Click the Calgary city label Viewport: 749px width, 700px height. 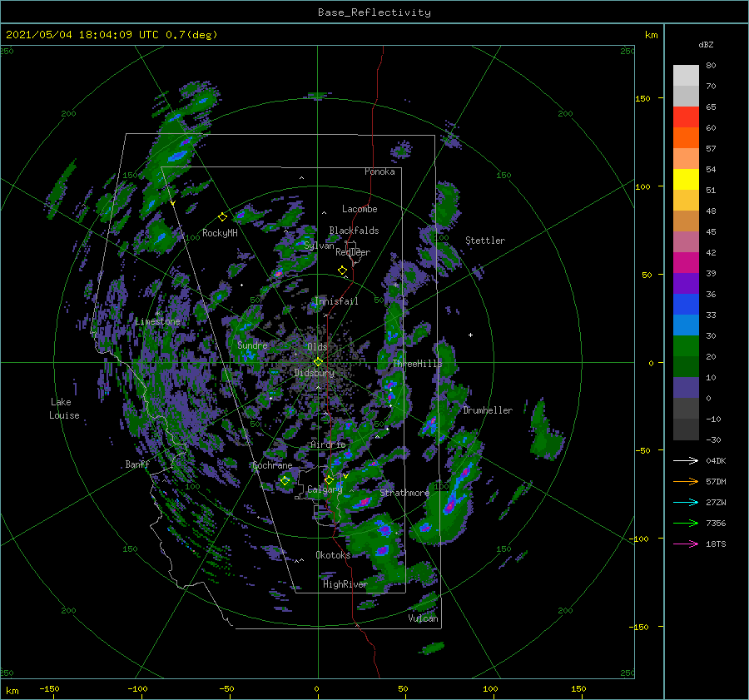pyautogui.click(x=325, y=489)
